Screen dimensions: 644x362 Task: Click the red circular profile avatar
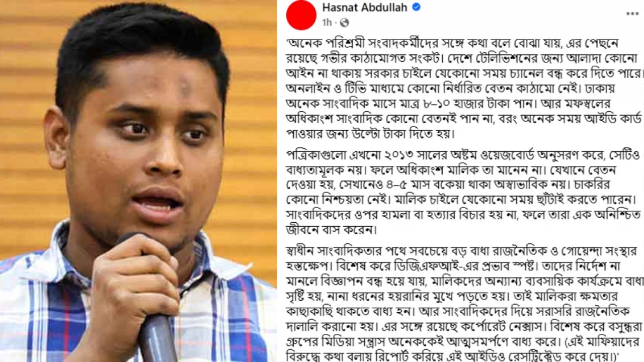(301, 15)
